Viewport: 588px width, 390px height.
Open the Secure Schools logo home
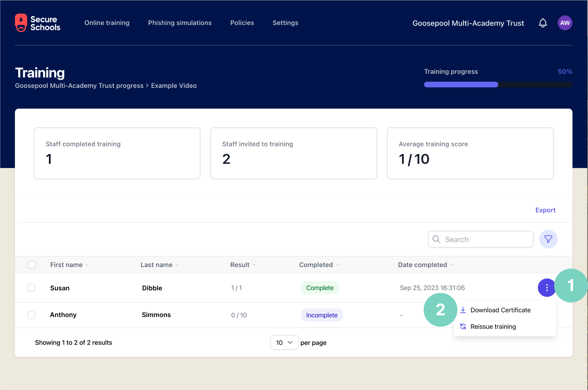[x=38, y=23]
